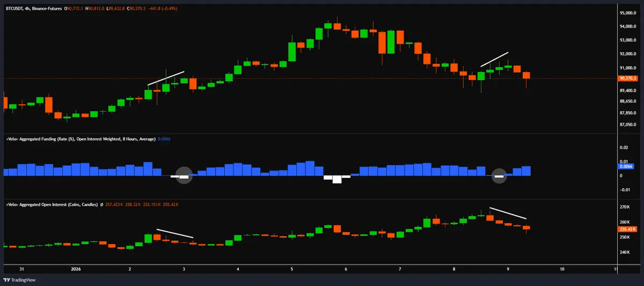Click the orange 90,270.3 price tag on scale

pos(627,78)
